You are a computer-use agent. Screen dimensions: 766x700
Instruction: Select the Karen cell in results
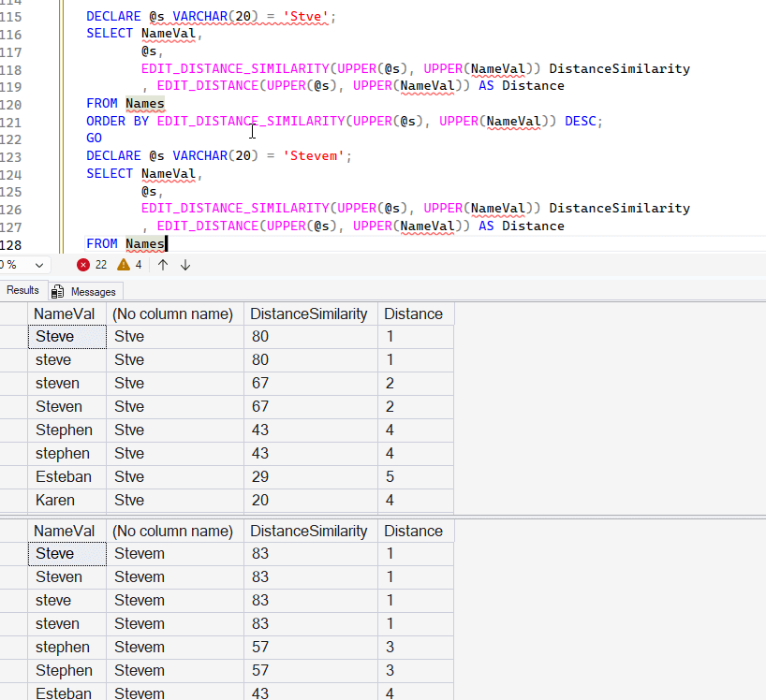click(55, 500)
